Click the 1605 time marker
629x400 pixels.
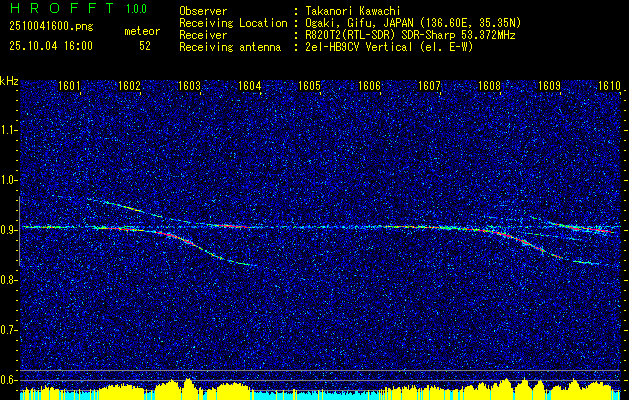(x=310, y=86)
